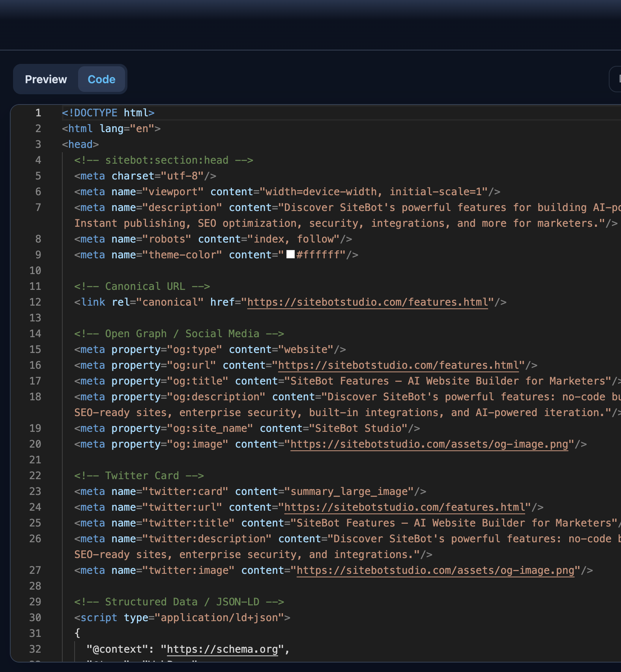Click the Open Graph / Social Media comment
The image size is (621, 672).
point(179,334)
